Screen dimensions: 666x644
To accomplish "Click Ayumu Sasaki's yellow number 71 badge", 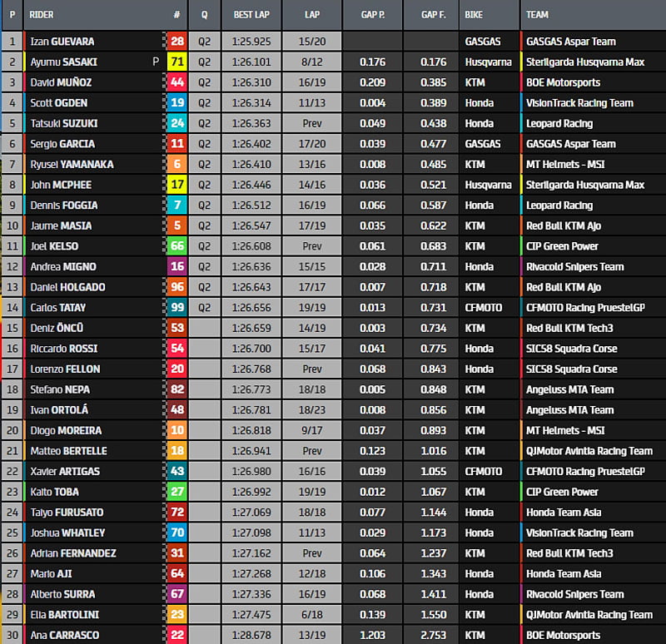I will click(176, 62).
